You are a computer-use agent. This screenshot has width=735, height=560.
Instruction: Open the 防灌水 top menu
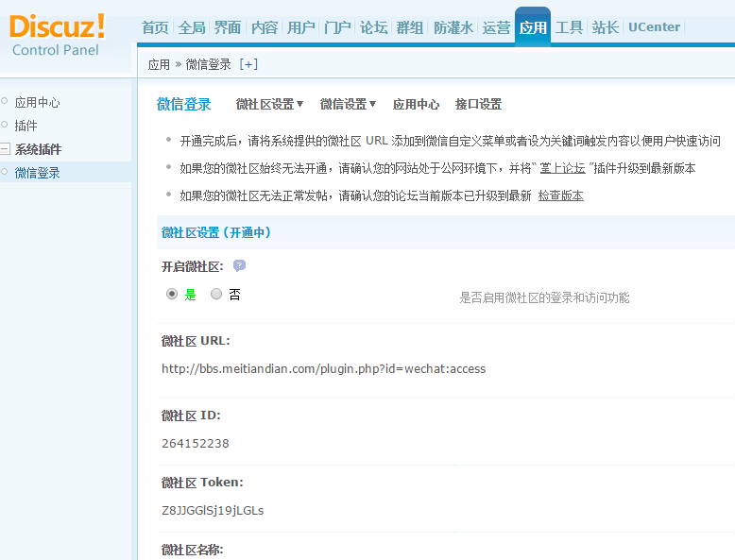453,27
